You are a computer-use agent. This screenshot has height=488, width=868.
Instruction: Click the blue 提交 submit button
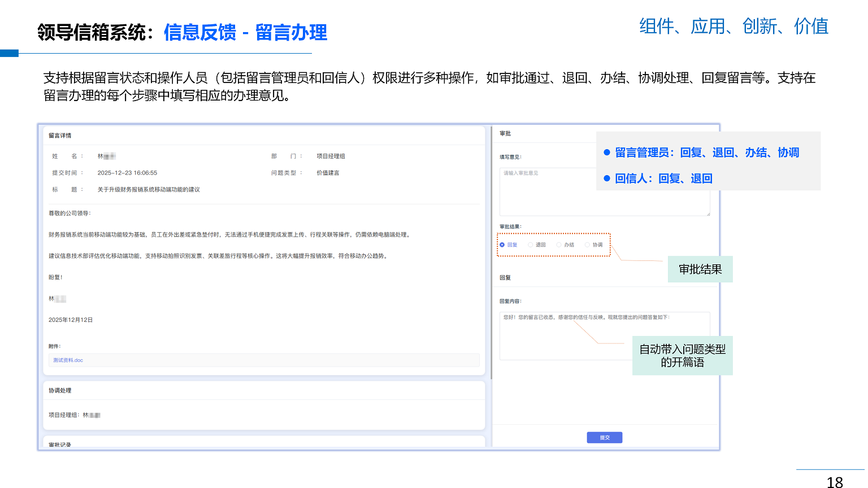tap(604, 437)
